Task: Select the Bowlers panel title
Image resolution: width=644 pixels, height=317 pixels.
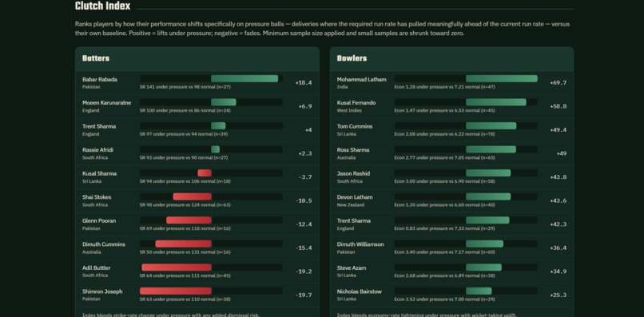Action: [x=352, y=58]
